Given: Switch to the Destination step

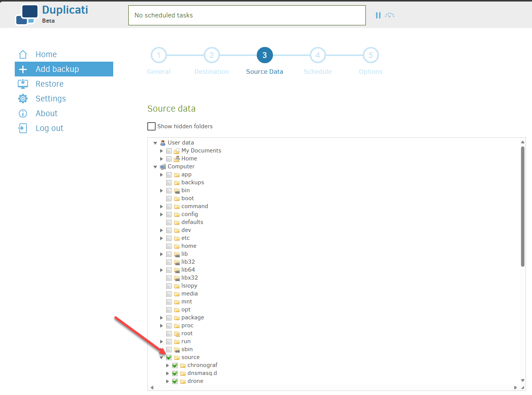Looking at the screenshot, I should [212, 55].
